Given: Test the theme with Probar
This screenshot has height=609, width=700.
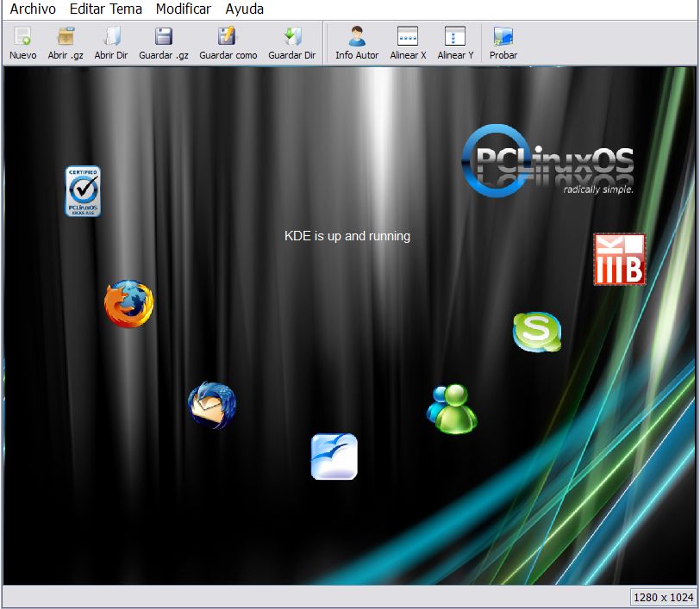Looking at the screenshot, I should click(503, 43).
